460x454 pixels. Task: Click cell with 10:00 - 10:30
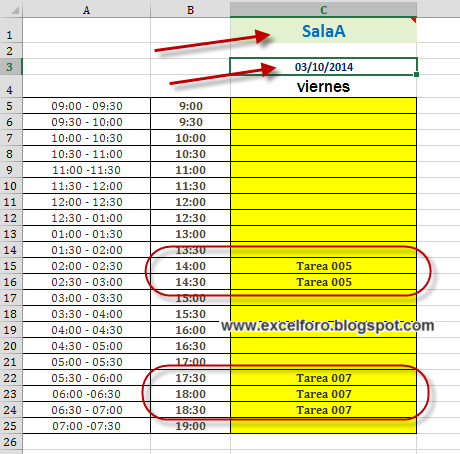[x=87, y=138]
